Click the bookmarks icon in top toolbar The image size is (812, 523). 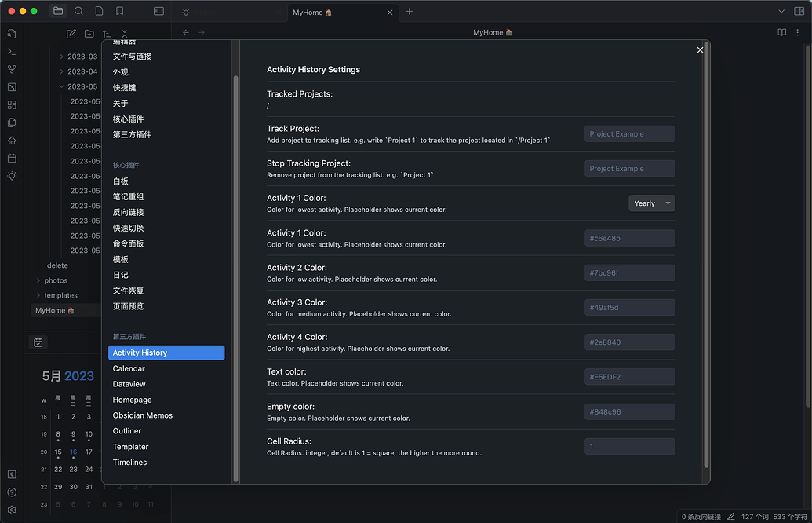click(x=119, y=11)
